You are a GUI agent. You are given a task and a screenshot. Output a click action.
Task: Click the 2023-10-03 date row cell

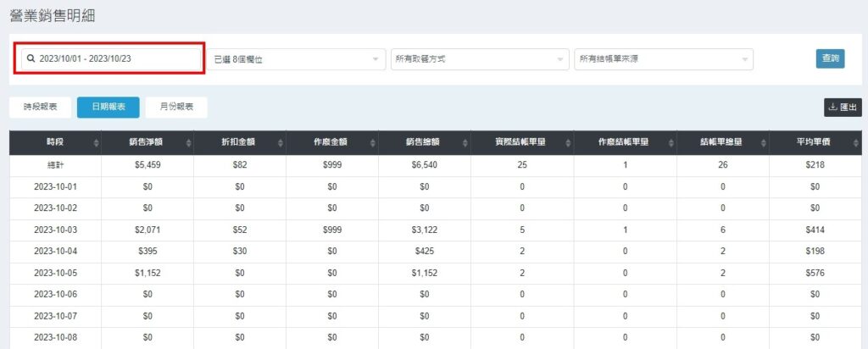point(55,230)
